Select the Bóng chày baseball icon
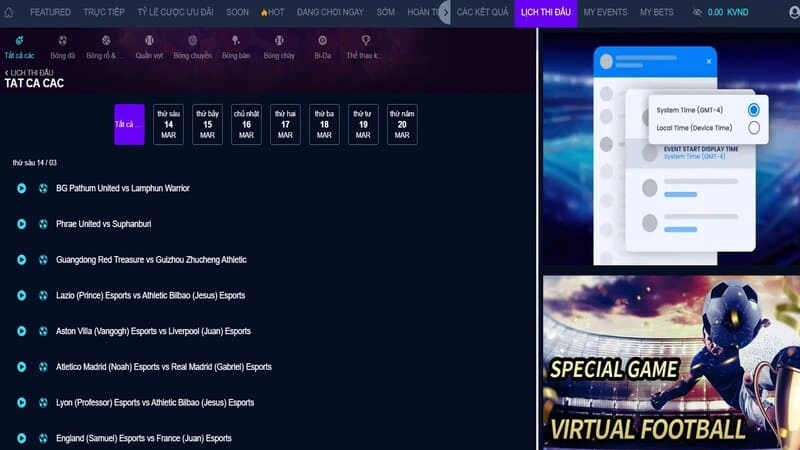 (x=279, y=40)
